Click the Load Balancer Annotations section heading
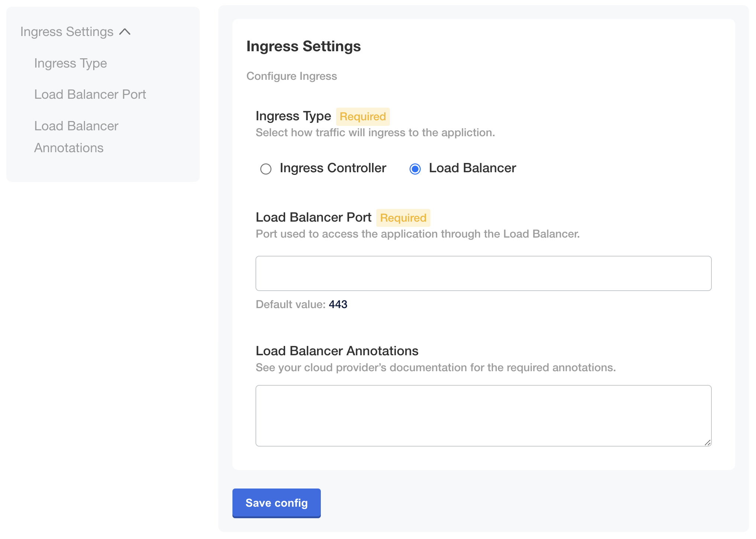 [x=336, y=351]
